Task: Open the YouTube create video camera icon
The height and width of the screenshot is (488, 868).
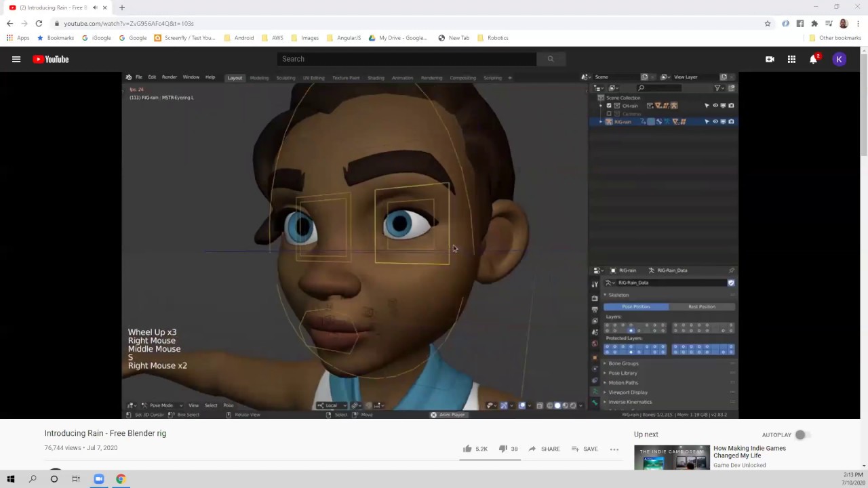Action: click(x=770, y=59)
